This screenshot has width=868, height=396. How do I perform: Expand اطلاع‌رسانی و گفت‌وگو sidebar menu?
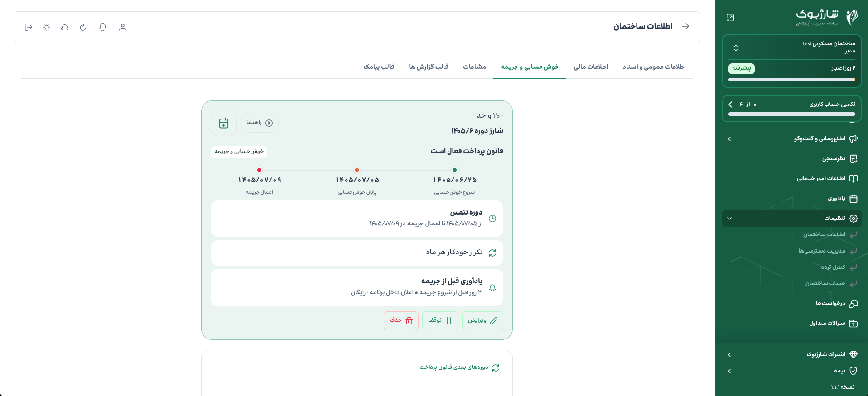(x=791, y=139)
